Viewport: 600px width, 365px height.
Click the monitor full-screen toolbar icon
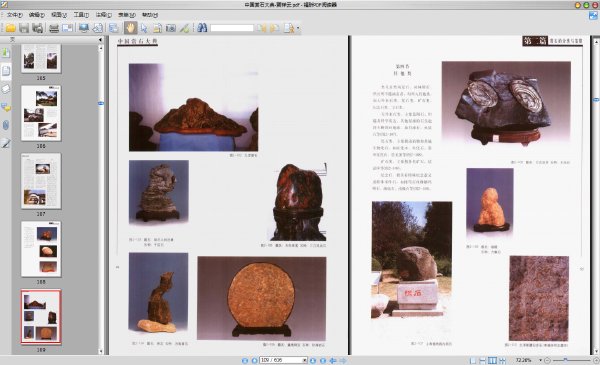[x=84, y=28]
